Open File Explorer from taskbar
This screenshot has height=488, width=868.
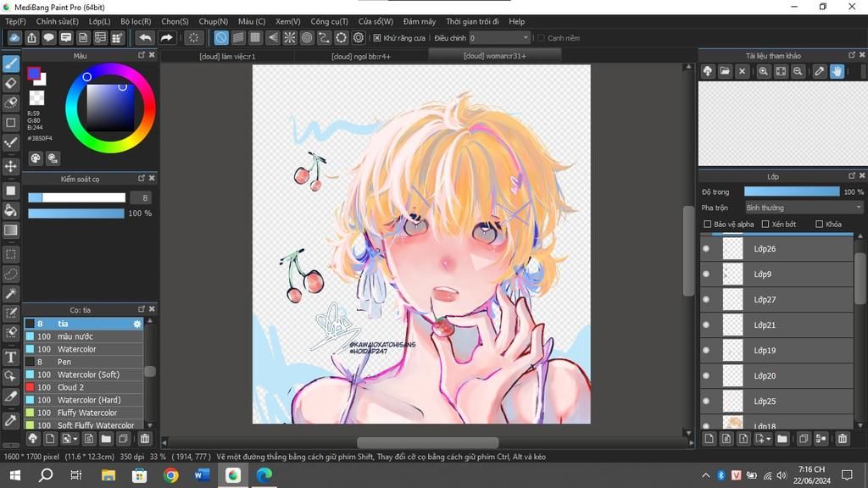point(108,475)
